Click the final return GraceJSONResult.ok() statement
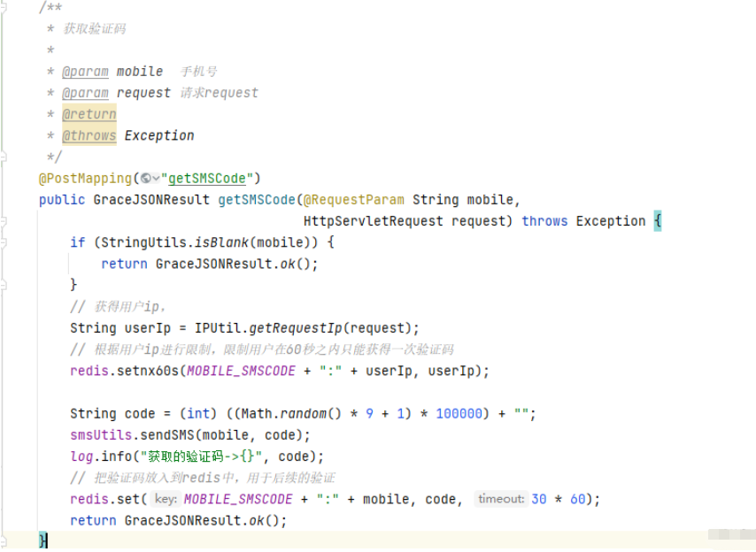 (179, 520)
